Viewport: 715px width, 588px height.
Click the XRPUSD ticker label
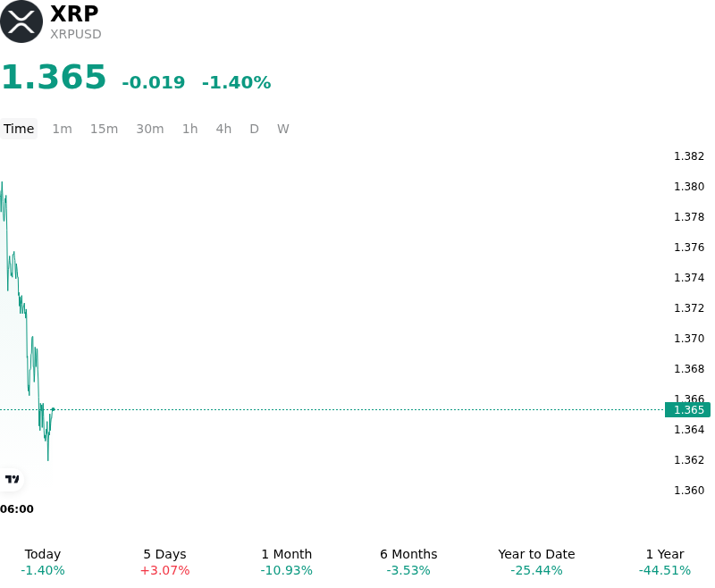click(x=76, y=34)
